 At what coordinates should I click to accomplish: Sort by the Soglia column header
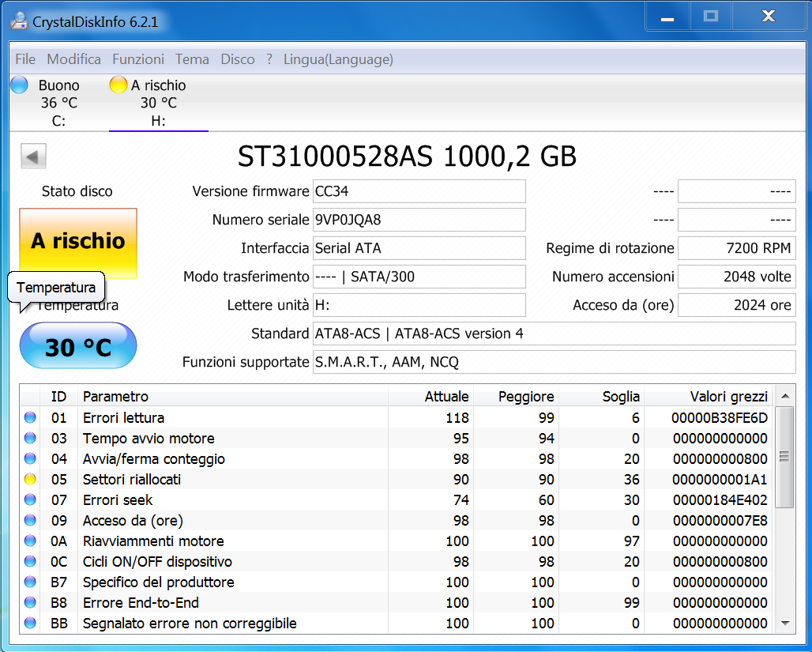pyautogui.click(x=602, y=397)
